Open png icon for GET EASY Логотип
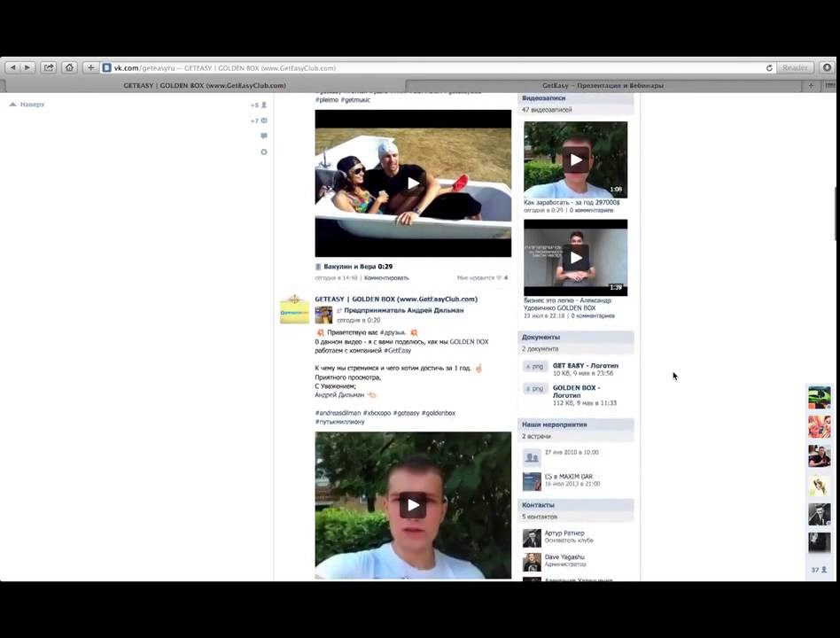This screenshot has height=638, width=840. pos(534,367)
